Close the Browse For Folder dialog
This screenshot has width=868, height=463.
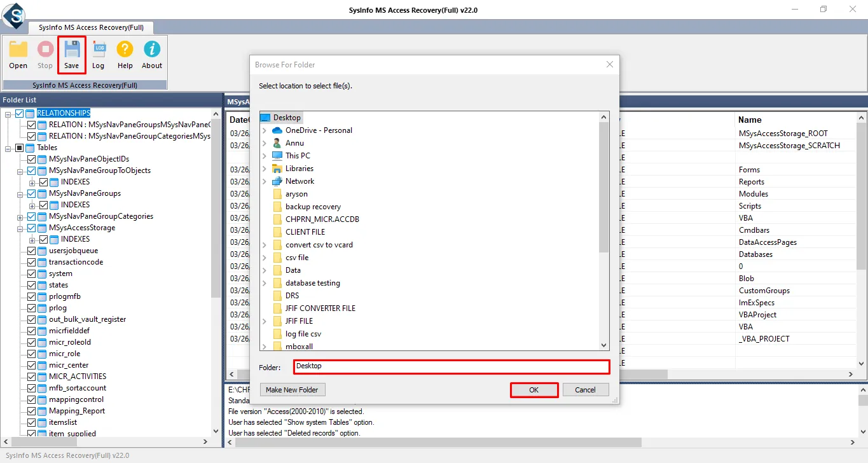(x=610, y=64)
